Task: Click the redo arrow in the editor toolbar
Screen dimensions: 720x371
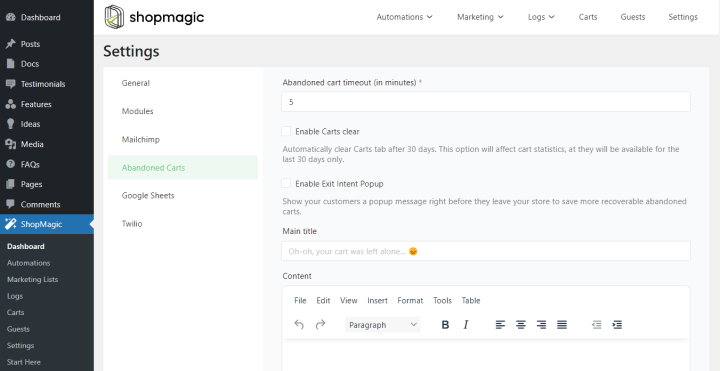Action: click(x=321, y=325)
